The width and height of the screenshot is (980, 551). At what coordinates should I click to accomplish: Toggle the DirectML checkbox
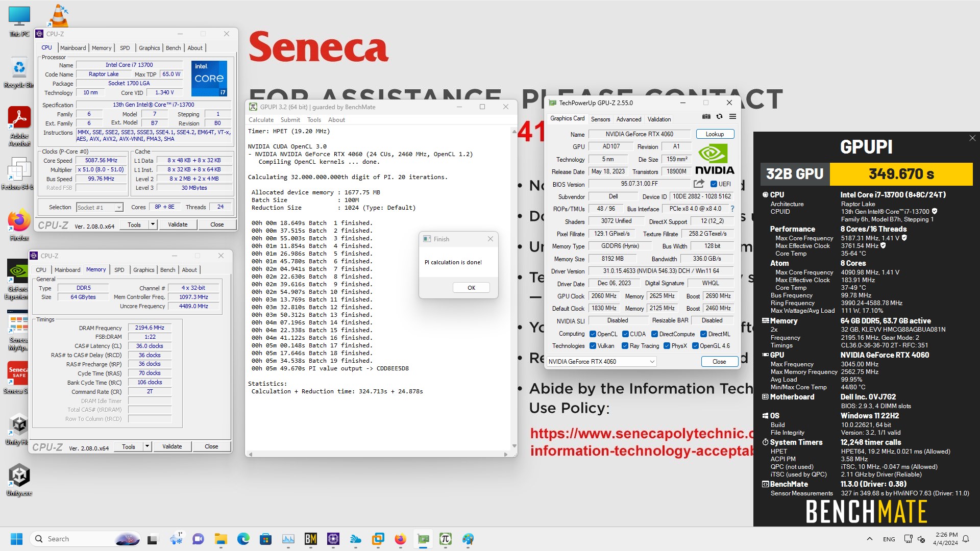[703, 334]
